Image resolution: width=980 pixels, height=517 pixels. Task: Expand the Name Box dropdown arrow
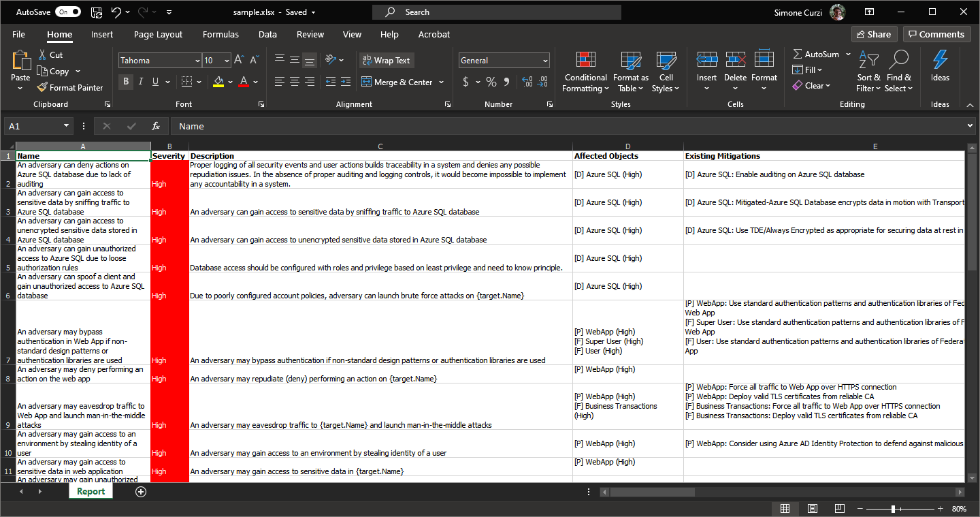click(66, 126)
